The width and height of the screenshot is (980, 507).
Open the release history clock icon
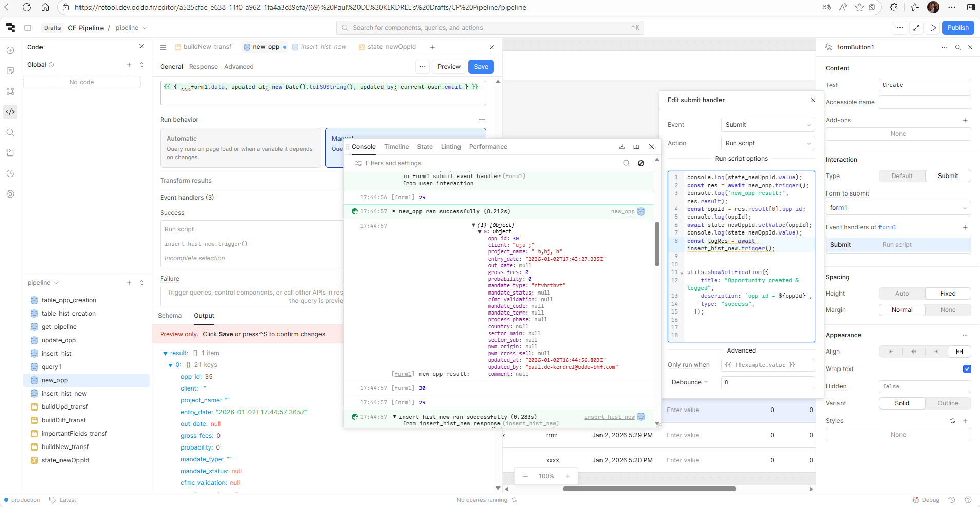tap(10, 173)
